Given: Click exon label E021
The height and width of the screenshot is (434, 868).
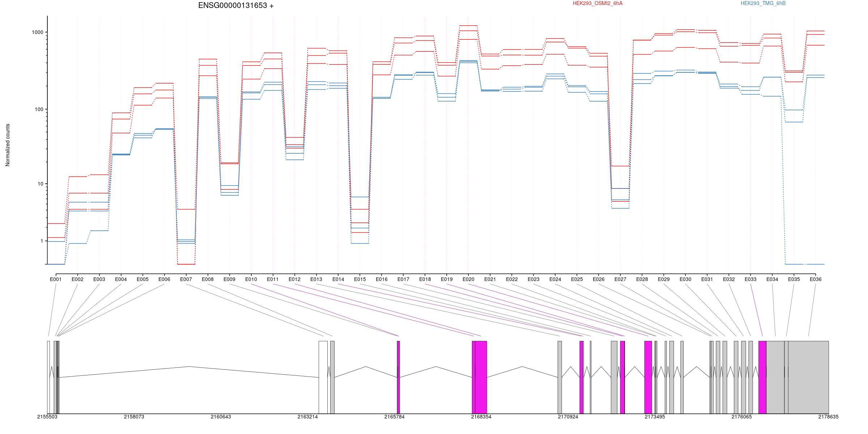Looking at the screenshot, I should [x=490, y=279].
